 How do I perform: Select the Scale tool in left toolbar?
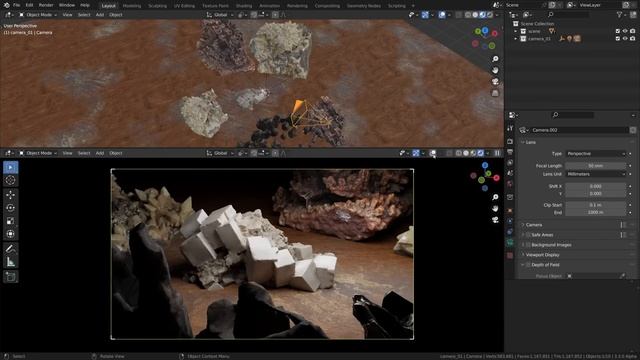(x=11, y=221)
